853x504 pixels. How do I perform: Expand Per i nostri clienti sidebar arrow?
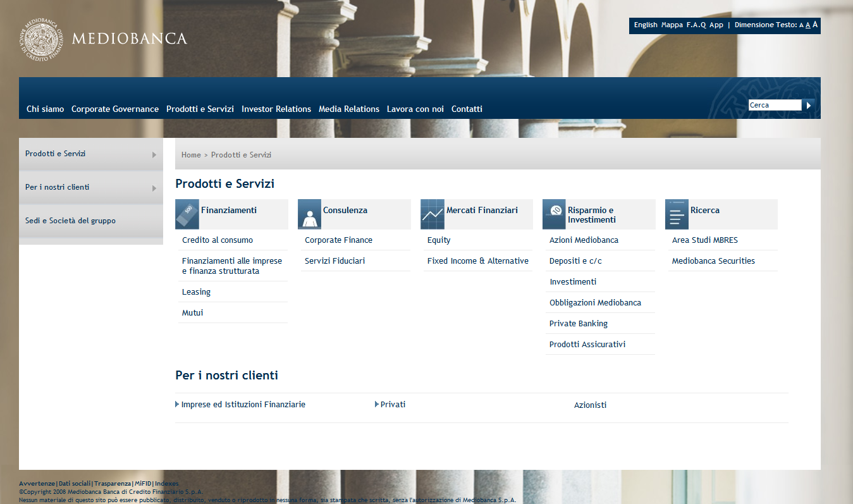(x=154, y=188)
